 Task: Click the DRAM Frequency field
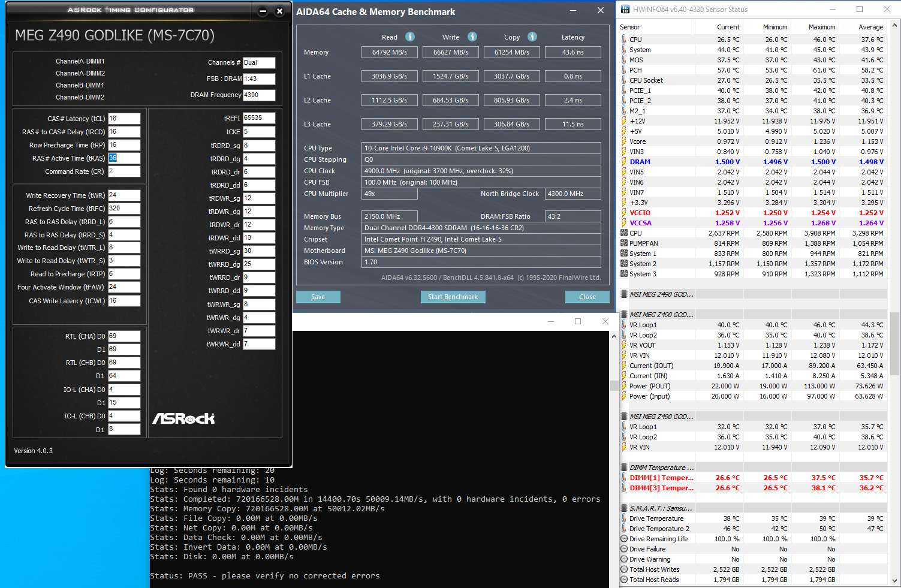click(259, 95)
